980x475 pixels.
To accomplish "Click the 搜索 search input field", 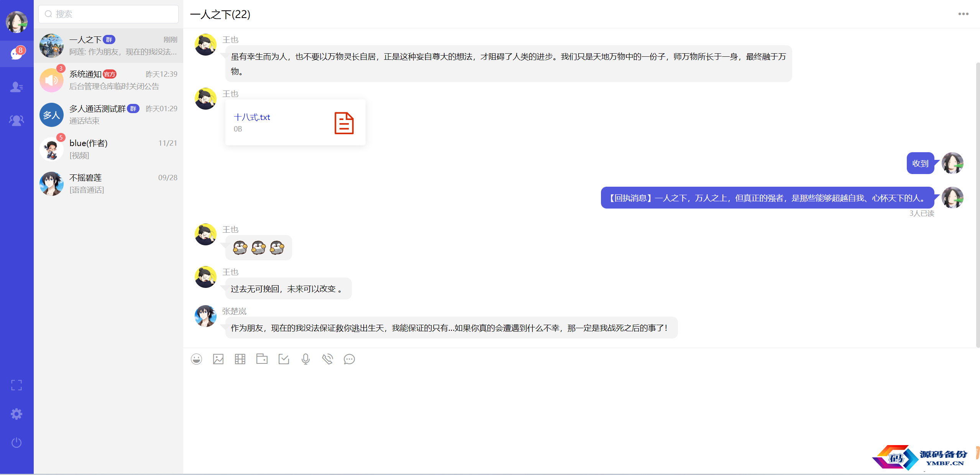I will [108, 14].
